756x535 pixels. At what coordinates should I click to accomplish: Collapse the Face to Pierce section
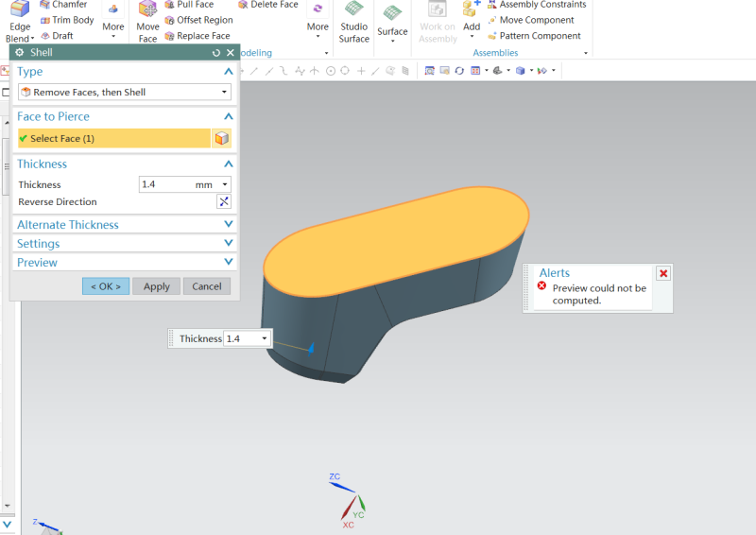[x=229, y=116]
